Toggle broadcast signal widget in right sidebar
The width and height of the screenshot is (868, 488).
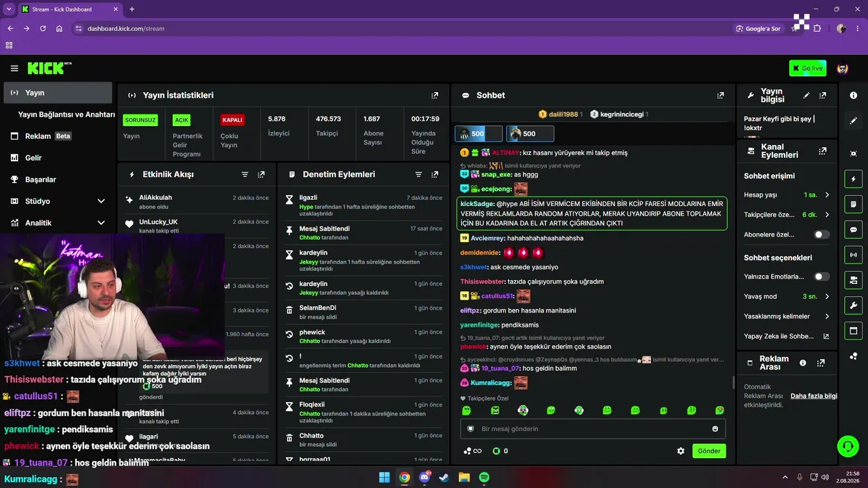click(853, 255)
